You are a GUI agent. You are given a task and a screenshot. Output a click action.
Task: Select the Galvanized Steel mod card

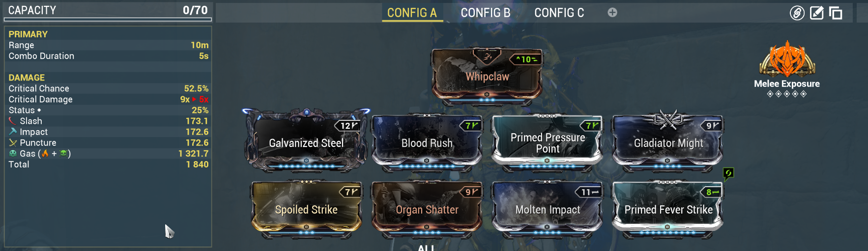coord(306,141)
